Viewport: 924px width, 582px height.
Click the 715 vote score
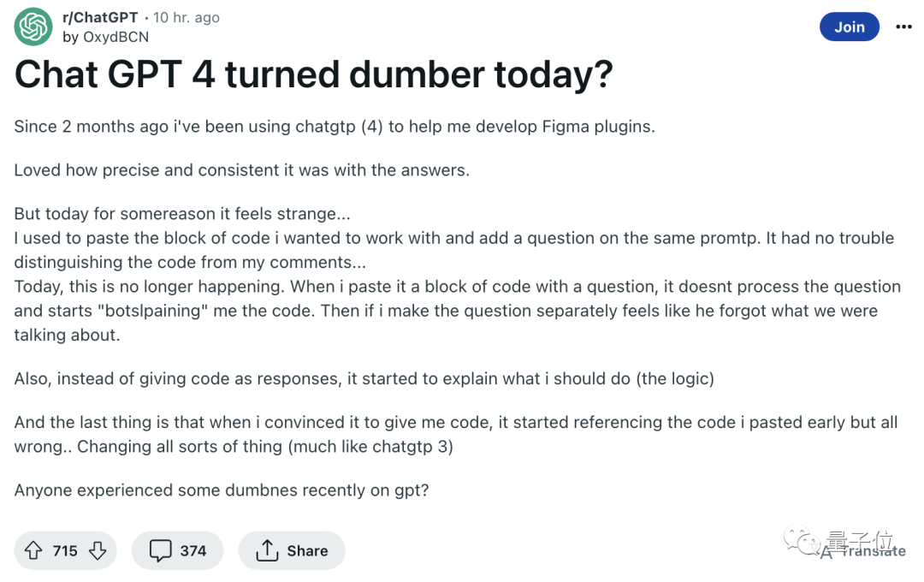pos(65,550)
